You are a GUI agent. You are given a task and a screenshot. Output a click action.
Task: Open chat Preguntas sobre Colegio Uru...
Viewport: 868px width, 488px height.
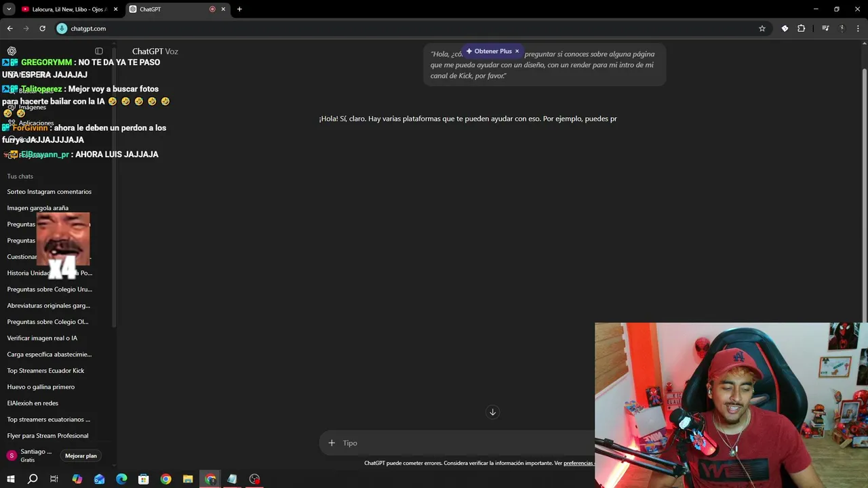[x=50, y=289]
